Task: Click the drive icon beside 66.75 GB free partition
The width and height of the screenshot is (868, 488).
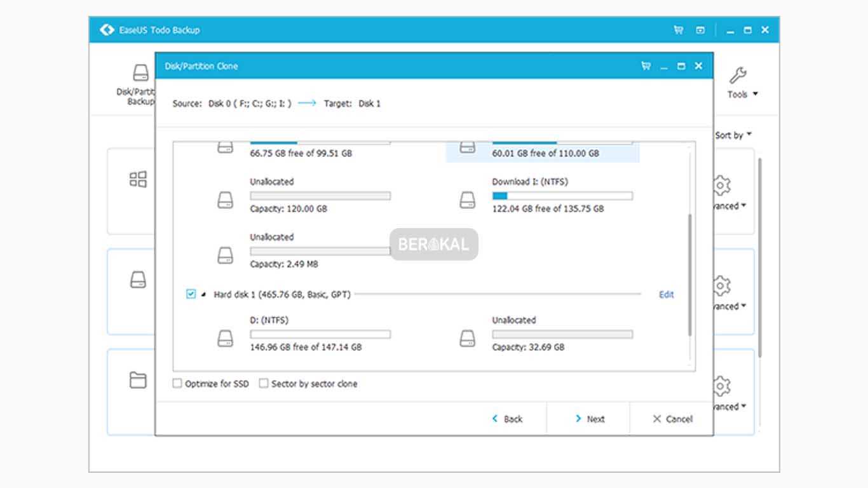Action: coord(226,147)
